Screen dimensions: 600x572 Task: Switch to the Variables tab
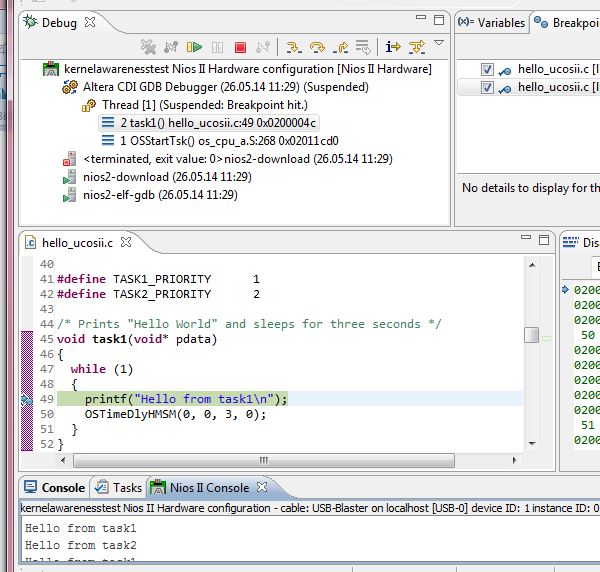[x=493, y=22]
